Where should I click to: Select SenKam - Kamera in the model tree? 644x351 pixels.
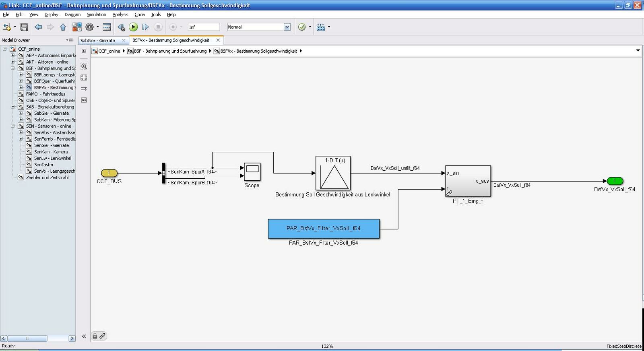coord(51,152)
